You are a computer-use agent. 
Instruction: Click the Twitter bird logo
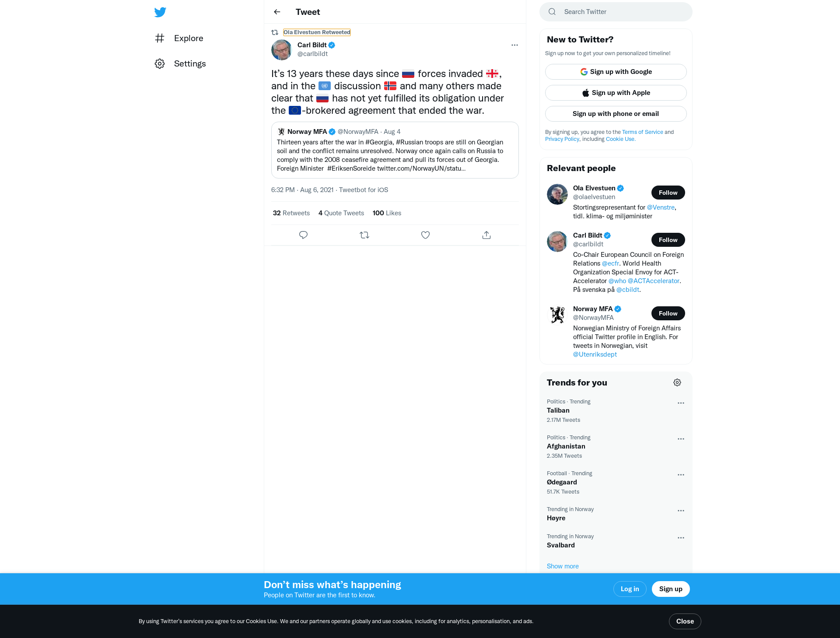point(160,12)
